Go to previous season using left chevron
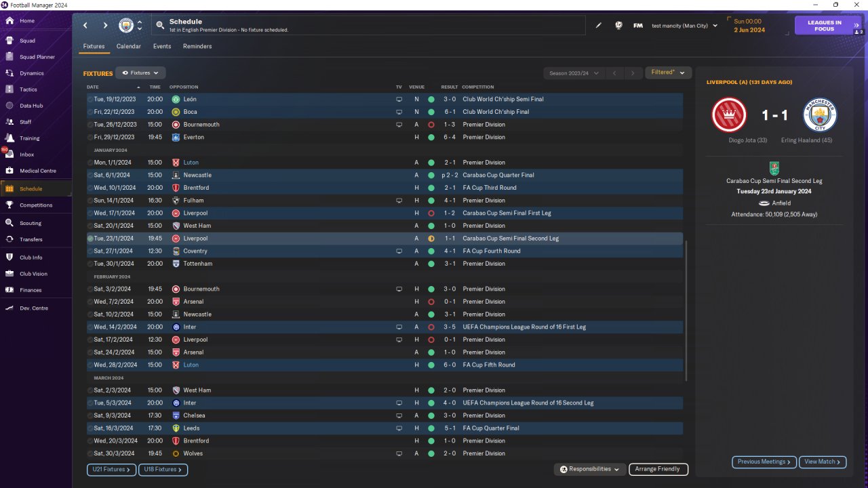Screen dimensions: 868x488 (614, 73)
